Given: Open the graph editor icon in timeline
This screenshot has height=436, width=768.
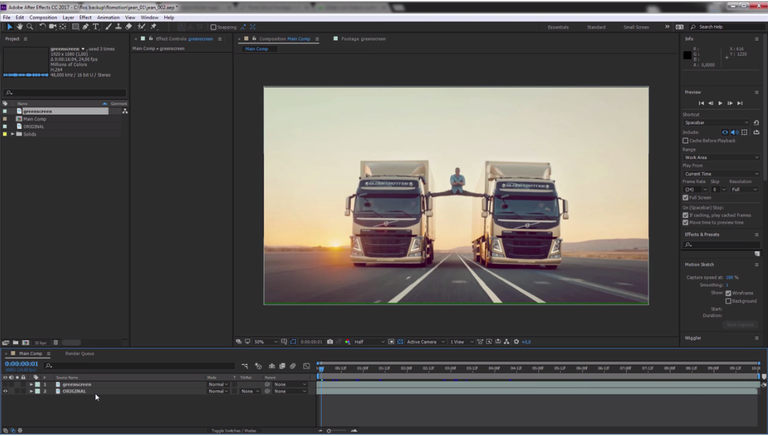Looking at the screenshot, I should click(307, 366).
